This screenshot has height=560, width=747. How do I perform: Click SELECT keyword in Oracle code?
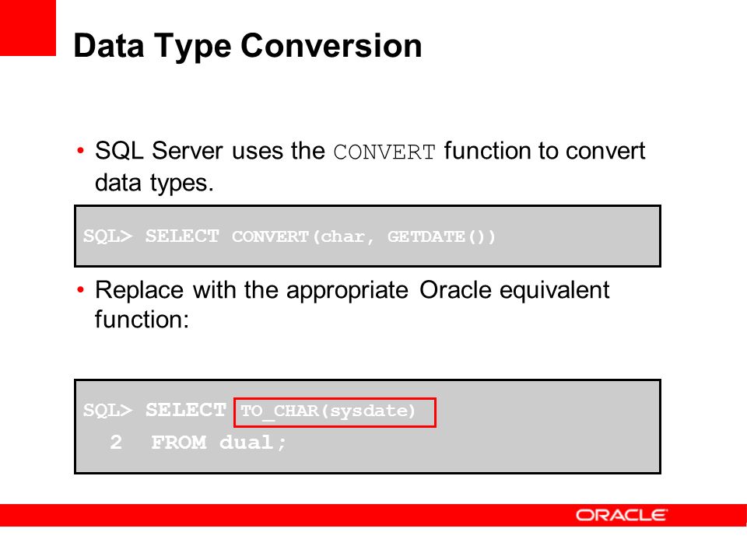pyautogui.click(x=186, y=410)
